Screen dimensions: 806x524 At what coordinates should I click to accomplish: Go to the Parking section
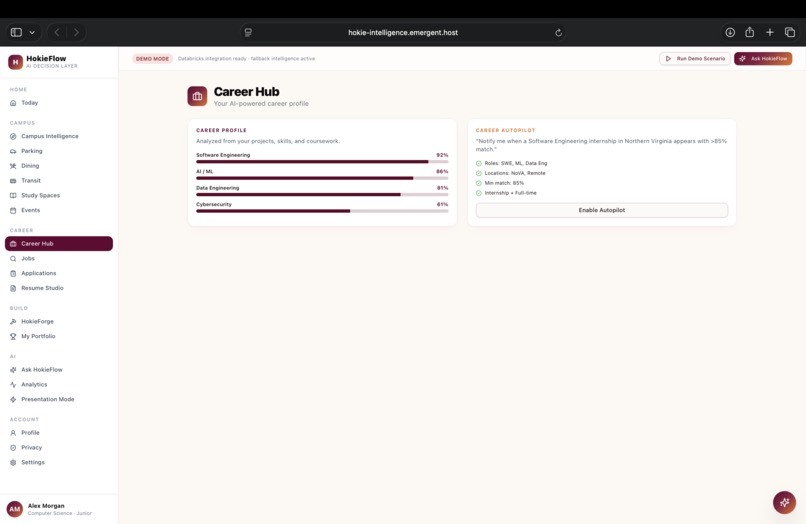59,151
